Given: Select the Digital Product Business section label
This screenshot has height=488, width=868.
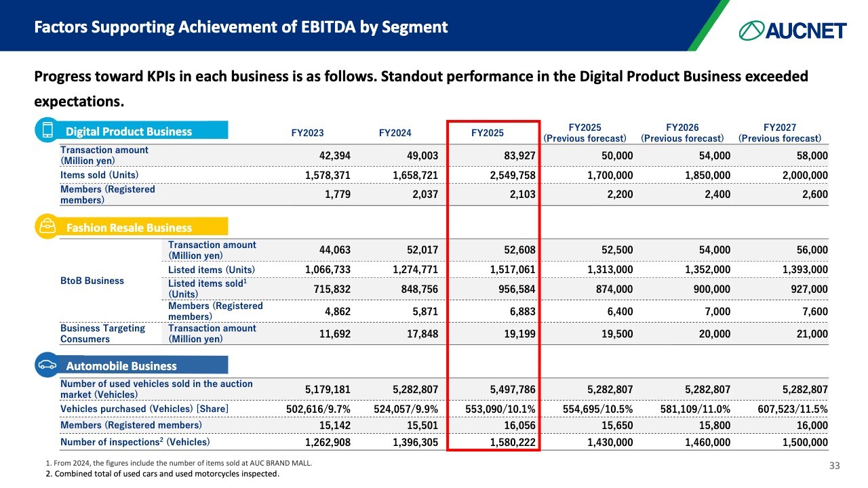Looking at the screenshot, I should pos(129,131).
